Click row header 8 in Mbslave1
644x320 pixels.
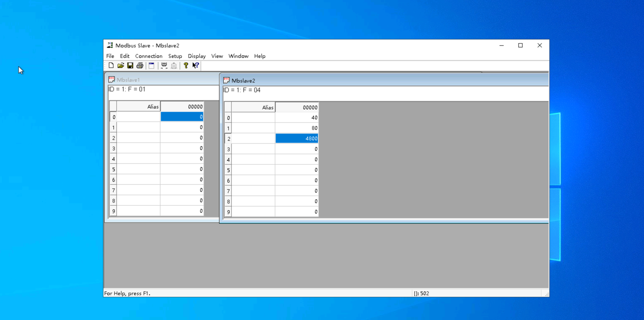(x=113, y=201)
